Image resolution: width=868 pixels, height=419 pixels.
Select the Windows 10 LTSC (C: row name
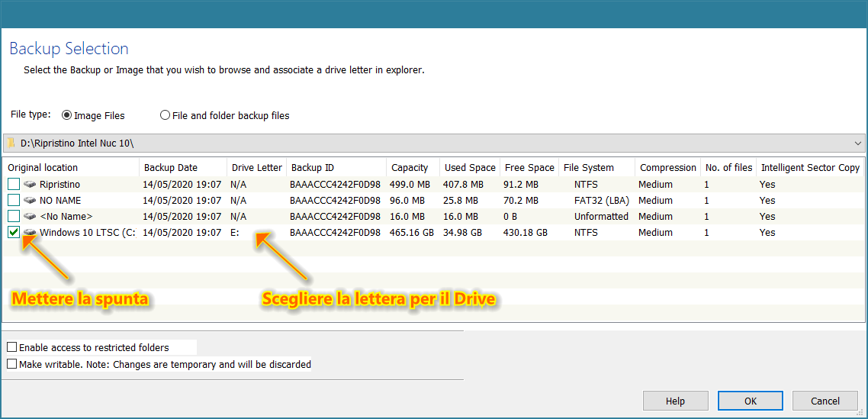pyautogui.click(x=88, y=232)
